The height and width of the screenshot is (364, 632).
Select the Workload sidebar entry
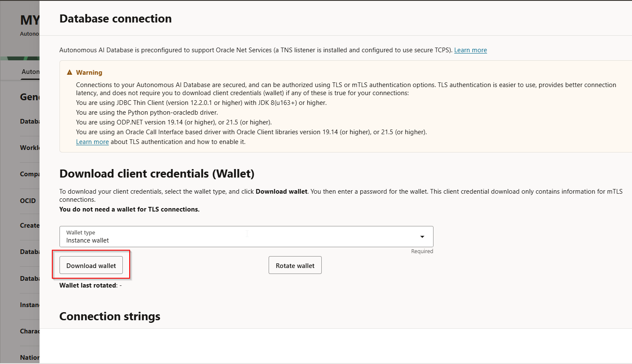[30, 147]
